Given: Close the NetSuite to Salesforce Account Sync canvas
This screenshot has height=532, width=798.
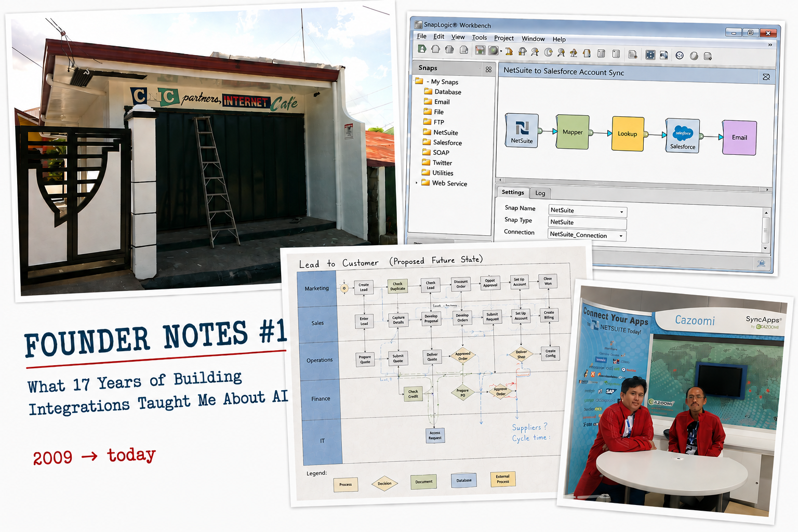Looking at the screenshot, I should [766, 77].
